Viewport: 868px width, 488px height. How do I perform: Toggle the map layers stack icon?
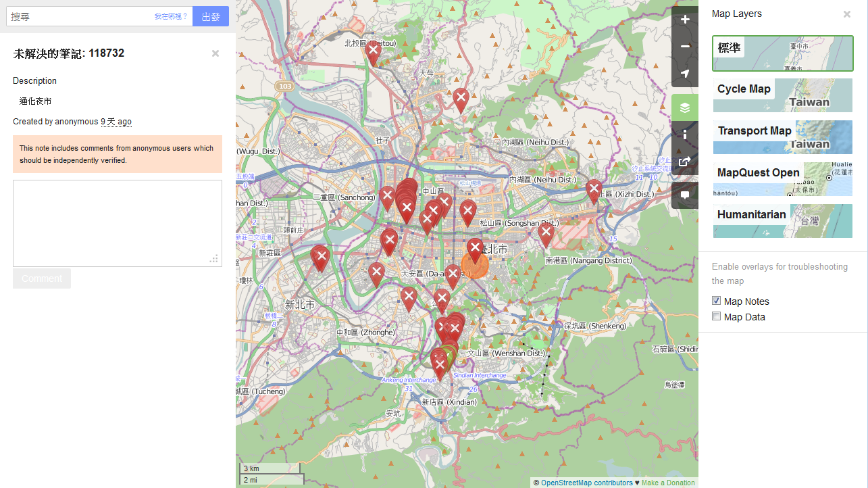(x=685, y=107)
